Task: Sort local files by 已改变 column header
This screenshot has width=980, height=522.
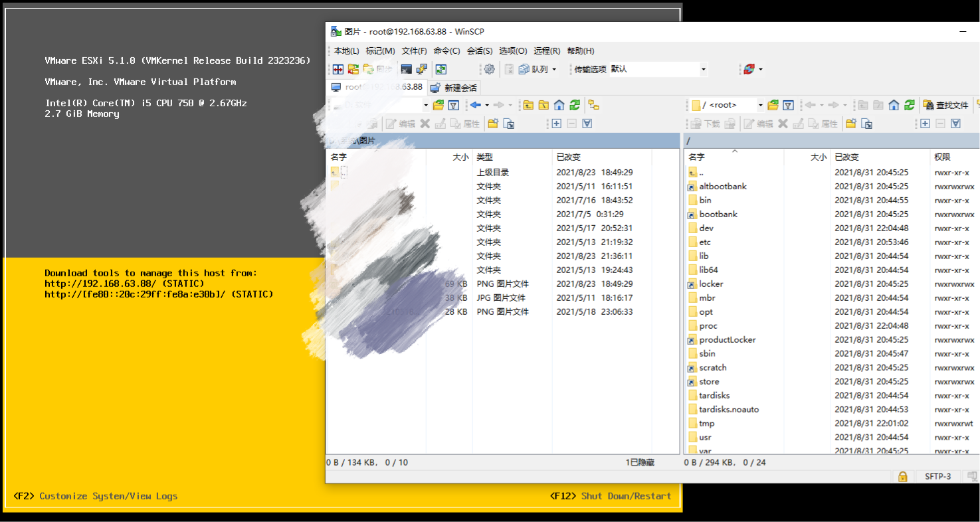Action: tap(602, 157)
